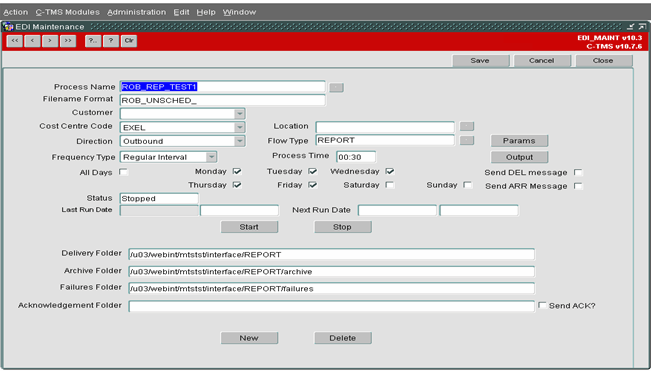This screenshot has height=371, width=651.
Task: Open the Customer dropdown
Action: pyautogui.click(x=240, y=114)
